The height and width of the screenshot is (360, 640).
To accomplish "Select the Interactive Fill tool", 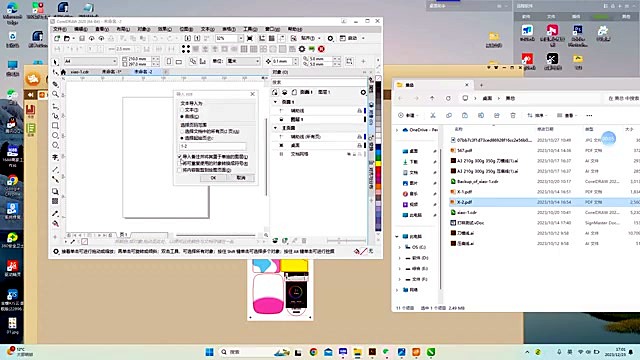I will [x=56, y=224].
